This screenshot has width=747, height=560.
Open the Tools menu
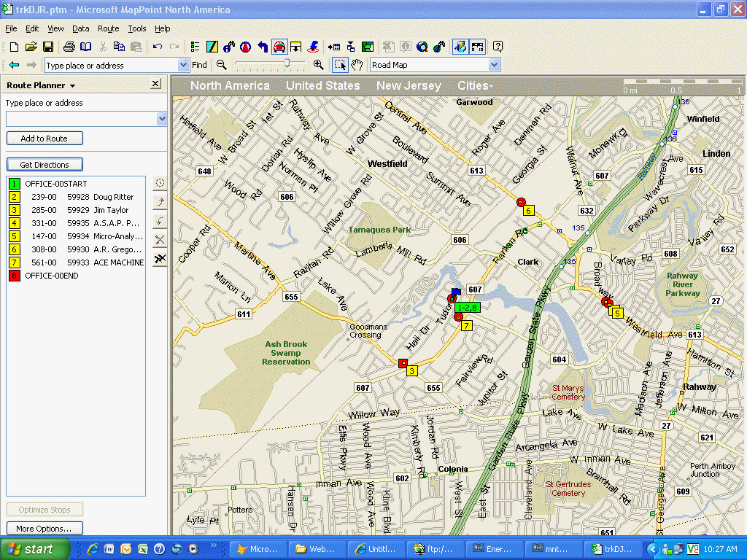pos(136,28)
